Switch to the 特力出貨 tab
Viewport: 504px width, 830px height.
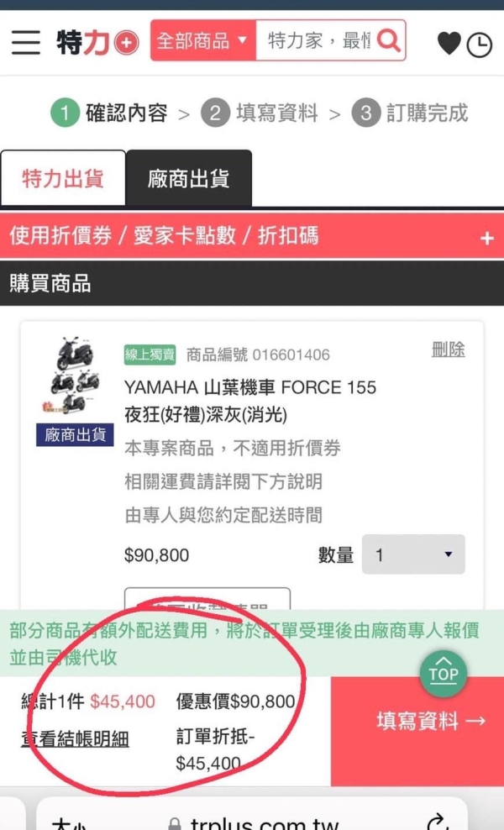[x=63, y=178]
